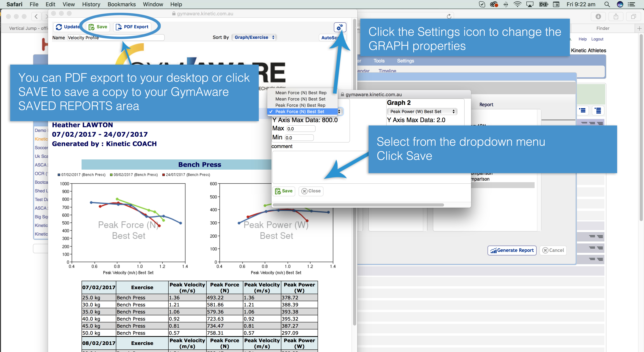The image size is (644, 352).
Task: Click the Generate Report button
Action: 512,250
